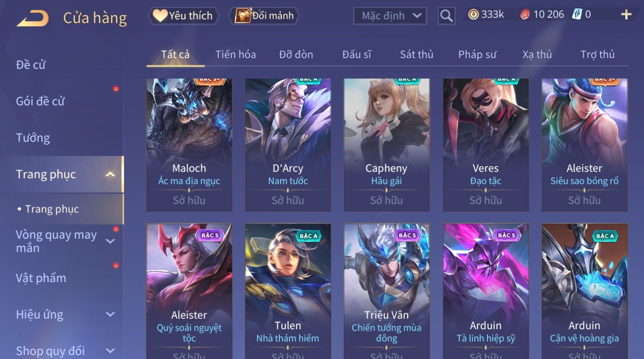Switch to the Tiến hóa tab
The height and width of the screenshot is (359, 644).
coord(236,55)
